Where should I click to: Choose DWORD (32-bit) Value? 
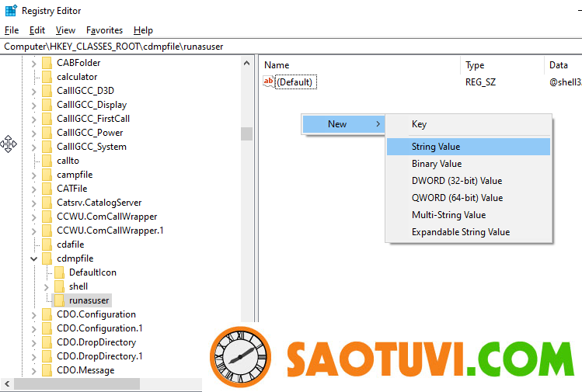tap(469, 181)
